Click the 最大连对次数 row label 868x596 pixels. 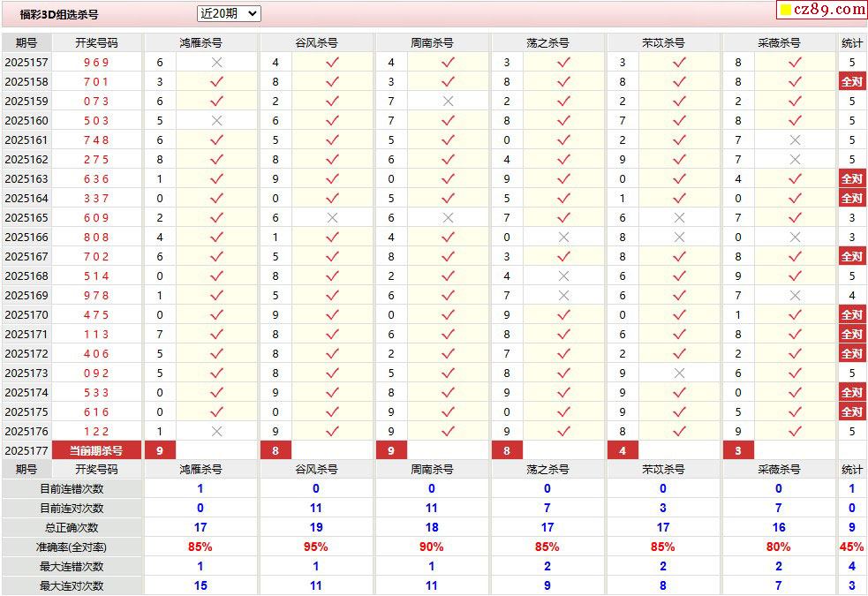coord(72,586)
